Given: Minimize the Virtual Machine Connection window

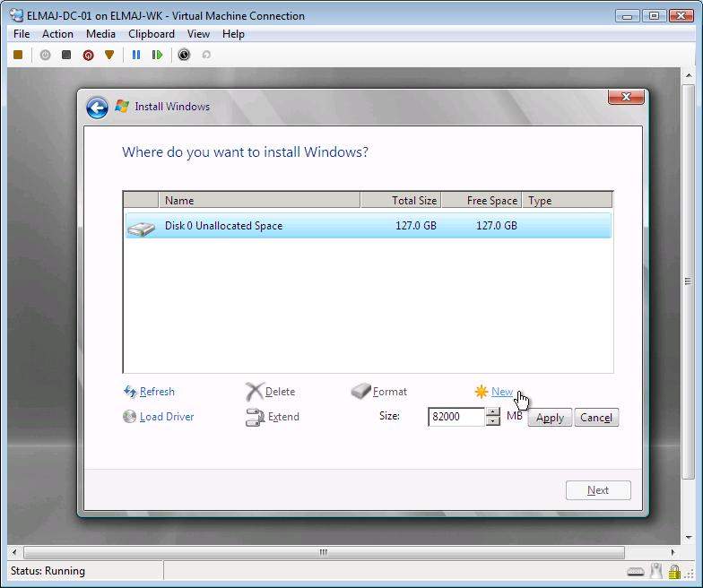Looking at the screenshot, I should [x=628, y=16].
